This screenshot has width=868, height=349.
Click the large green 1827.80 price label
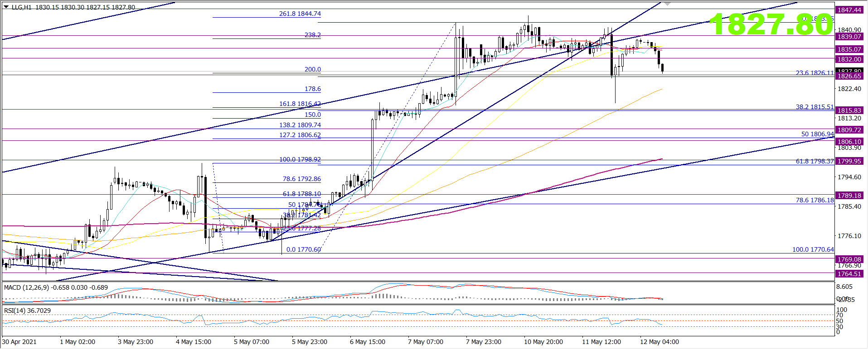pyautogui.click(x=771, y=24)
